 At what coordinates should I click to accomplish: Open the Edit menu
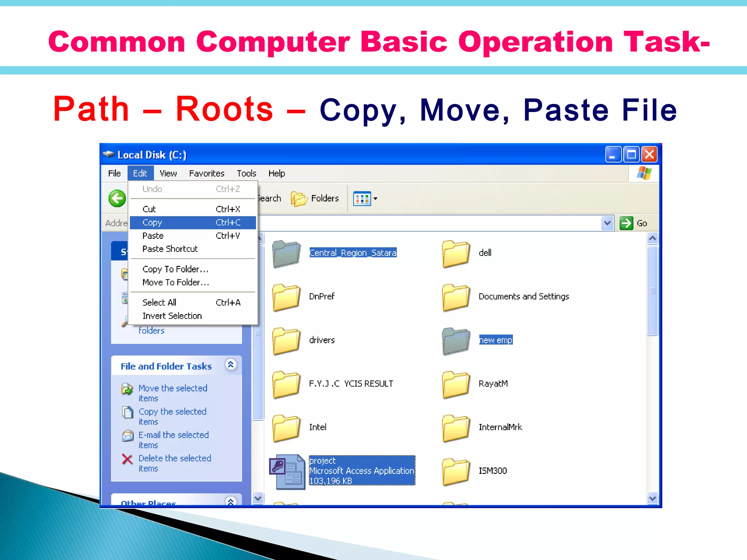(140, 174)
